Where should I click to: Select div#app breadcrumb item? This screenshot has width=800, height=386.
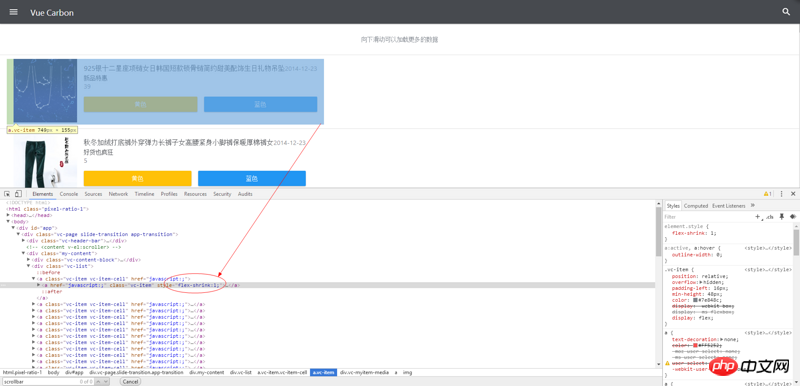[74, 373]
